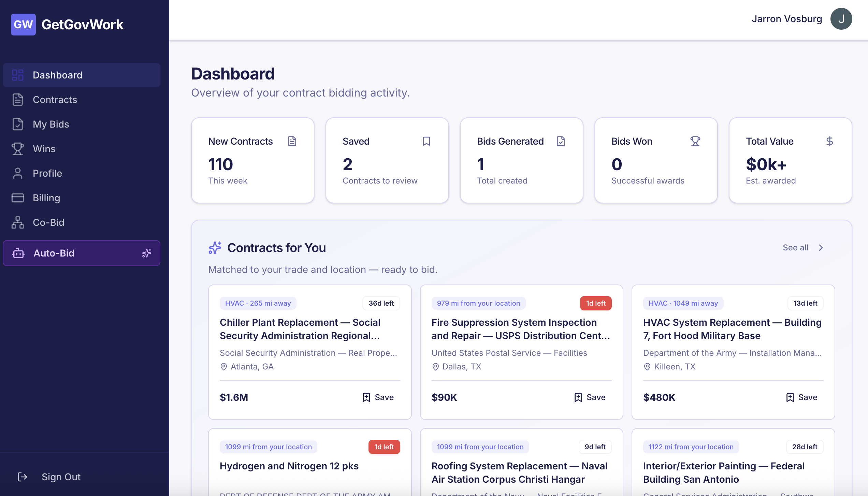868x496 pixels.
Task: Click the Co-Bid network icon
Action: click(18, 222)
